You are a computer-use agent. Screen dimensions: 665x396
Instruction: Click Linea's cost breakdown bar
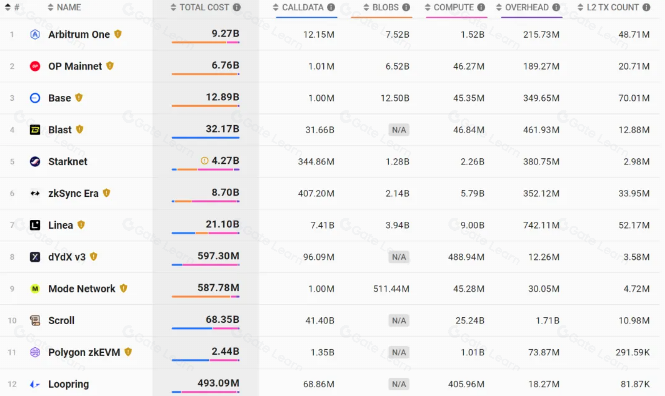tap(206, 233)
